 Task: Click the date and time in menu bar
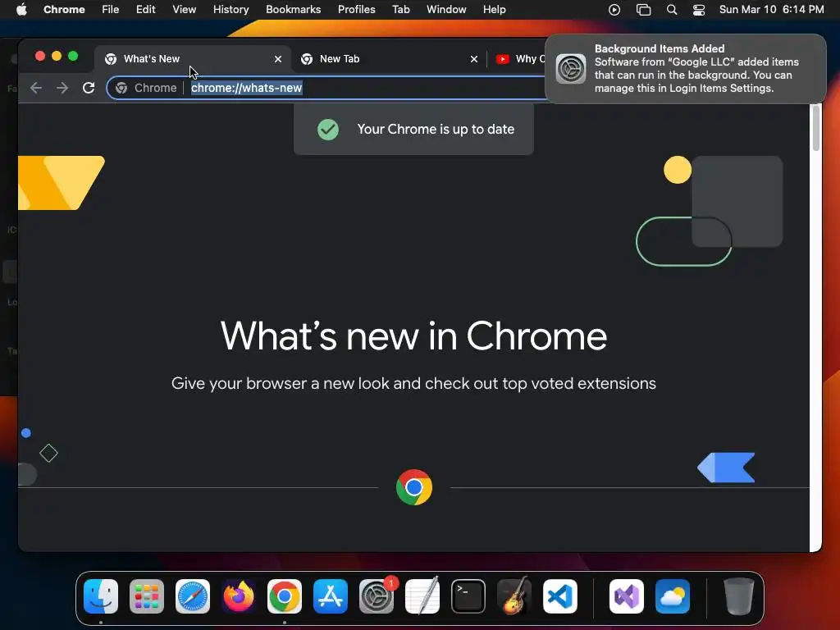pyautogui.click(x=771, y=10)
